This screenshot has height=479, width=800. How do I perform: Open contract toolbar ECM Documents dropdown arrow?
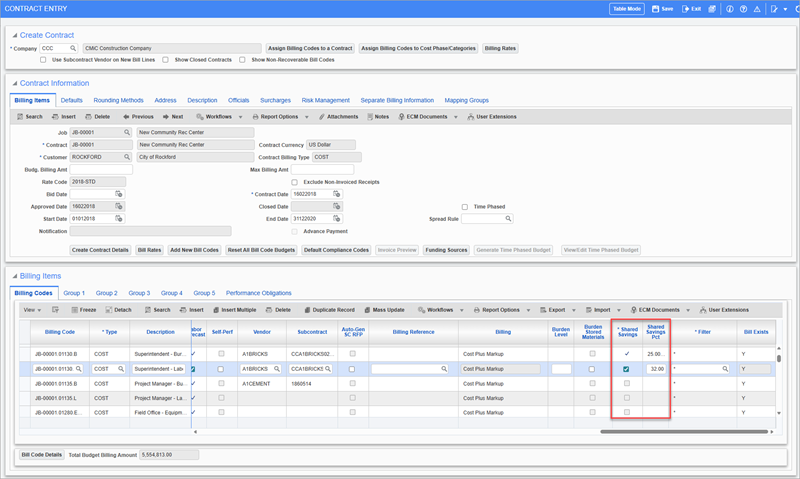click(x=456, y=117)
